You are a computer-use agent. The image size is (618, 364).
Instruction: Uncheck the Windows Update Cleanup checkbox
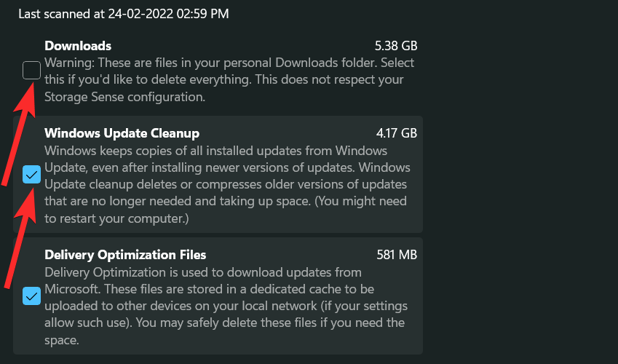pyautogui.click(x=31, y=175)
